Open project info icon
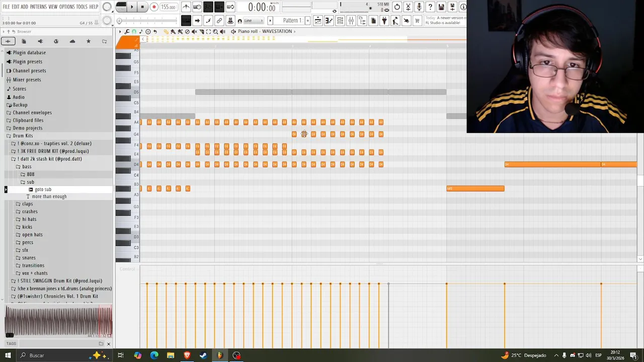Screen dimensions: 644x362 coord(463,7)
